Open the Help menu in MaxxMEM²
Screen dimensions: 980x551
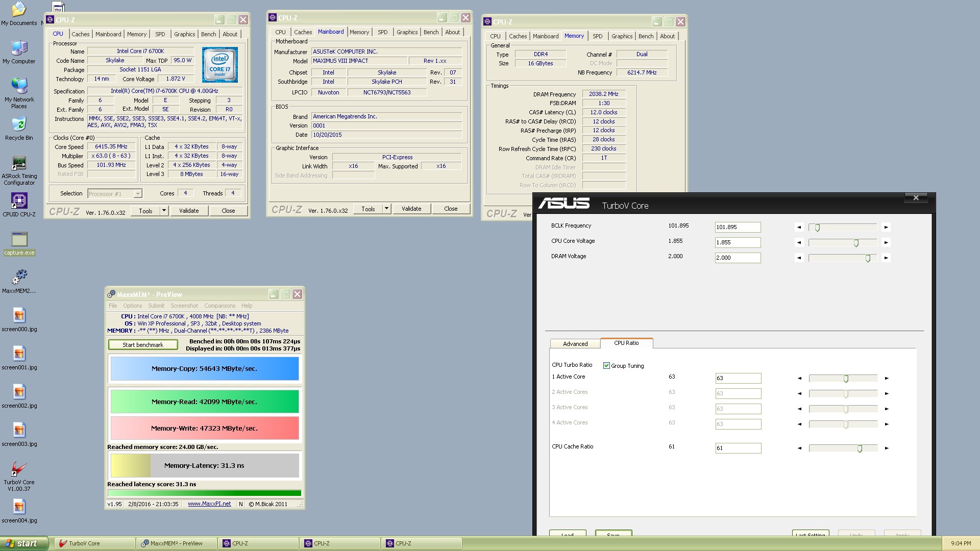[x=247, y=306]
